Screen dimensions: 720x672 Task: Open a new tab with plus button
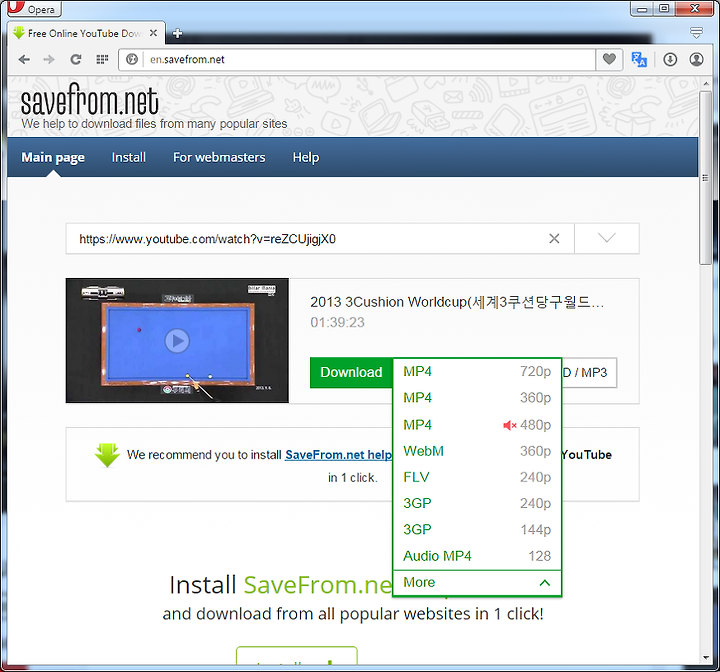click(x=177, y=33)
